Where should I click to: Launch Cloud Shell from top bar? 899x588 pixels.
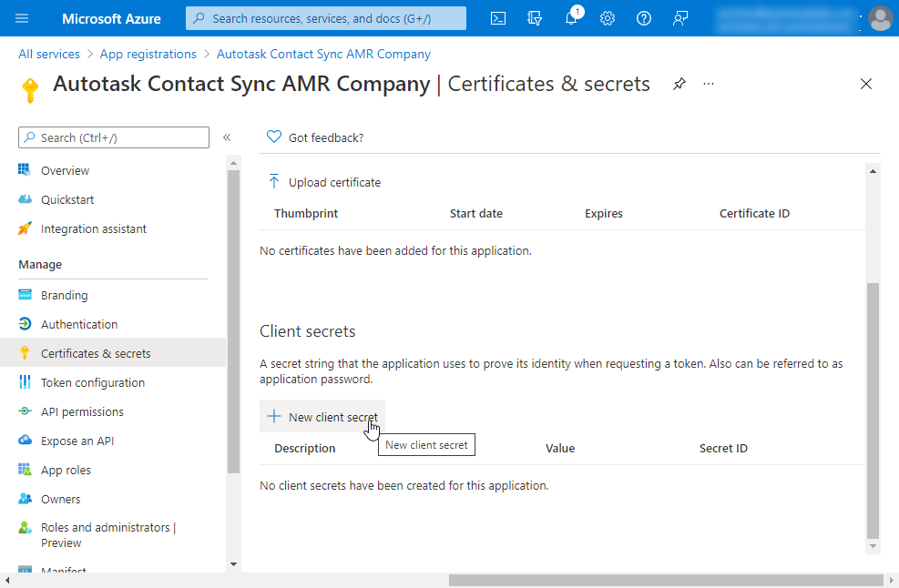[498, 18]
